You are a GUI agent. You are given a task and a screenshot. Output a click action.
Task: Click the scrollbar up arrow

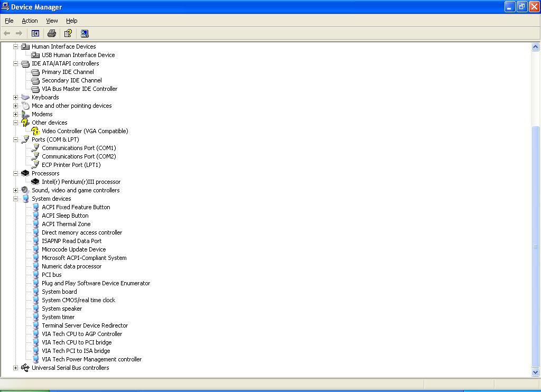[x=536, y=46]
